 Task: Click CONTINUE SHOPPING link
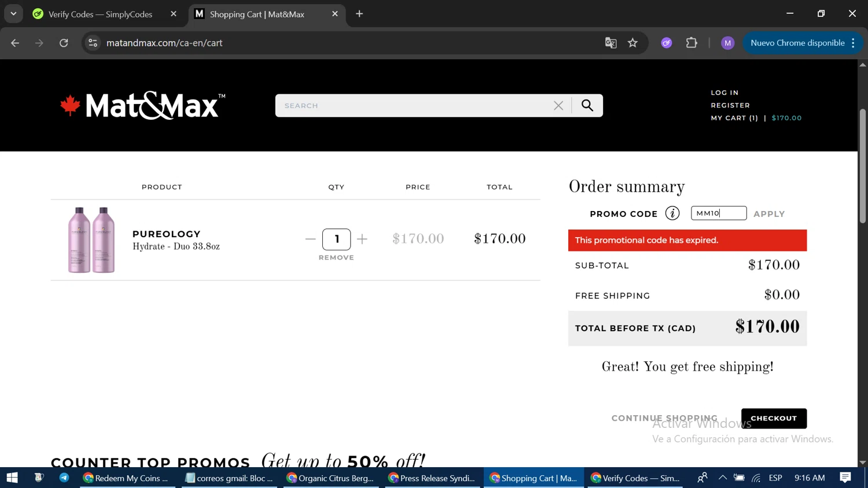click(664, 418)
